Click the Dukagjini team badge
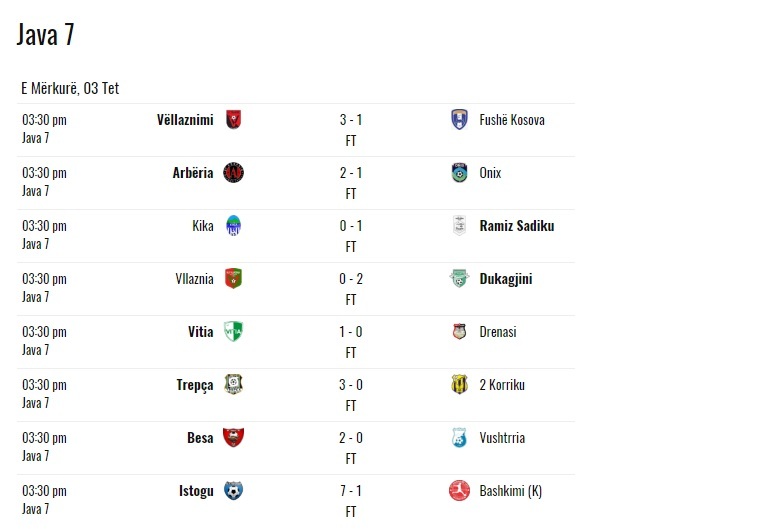 click(459, 279)
